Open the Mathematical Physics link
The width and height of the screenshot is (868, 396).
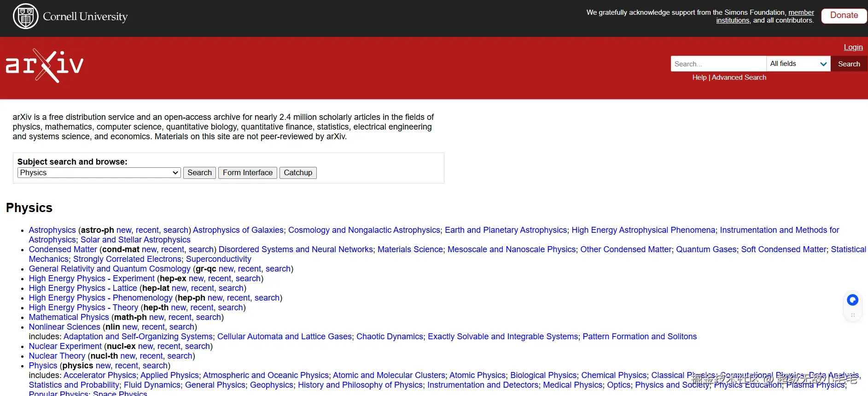[69, 317]
